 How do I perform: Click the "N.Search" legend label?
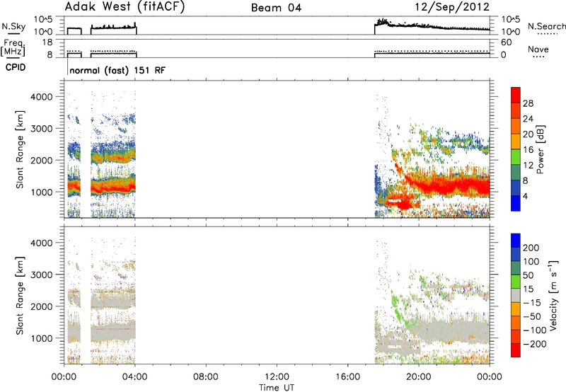(546, 26)
